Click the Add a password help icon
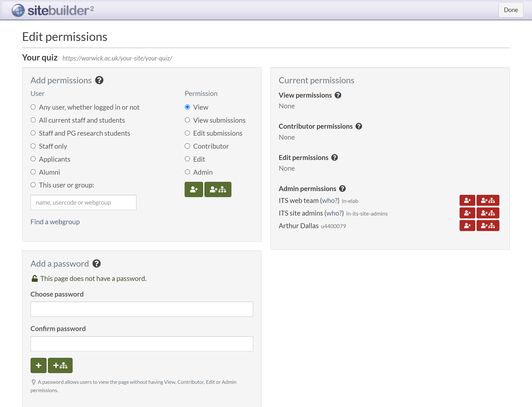This screenshot has height=407, width=532. tap(97, 263)
